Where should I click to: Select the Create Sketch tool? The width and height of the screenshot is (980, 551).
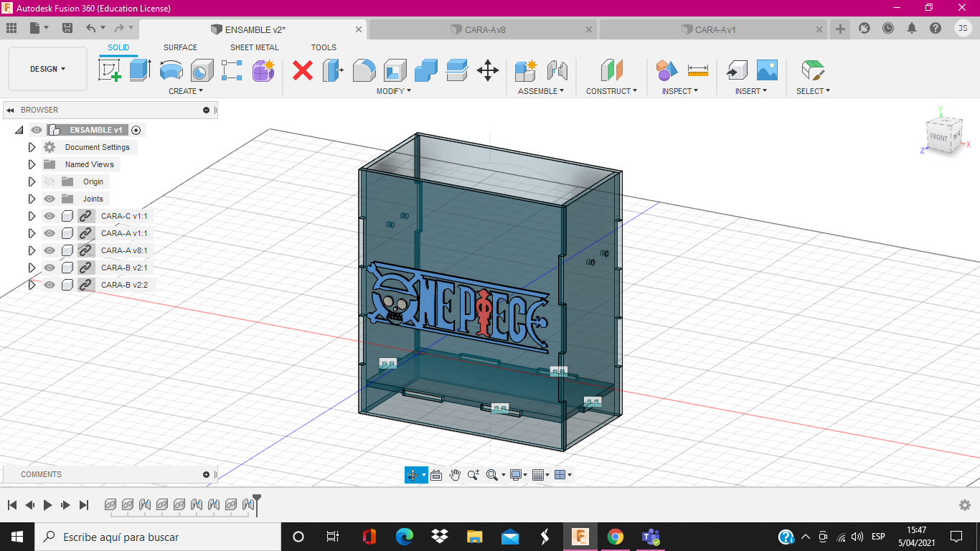tap(109, 70)
